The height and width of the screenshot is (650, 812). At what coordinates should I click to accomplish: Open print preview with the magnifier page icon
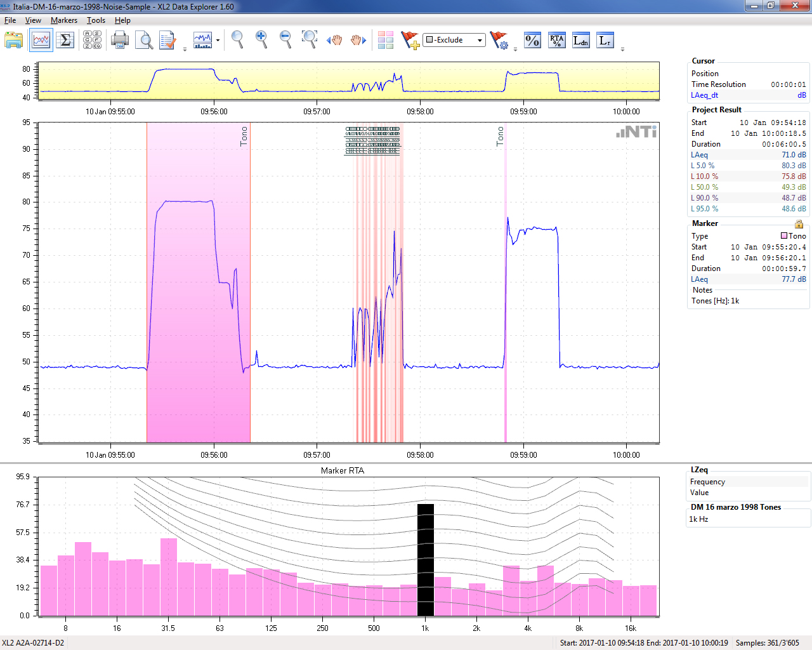pos(145,41)
